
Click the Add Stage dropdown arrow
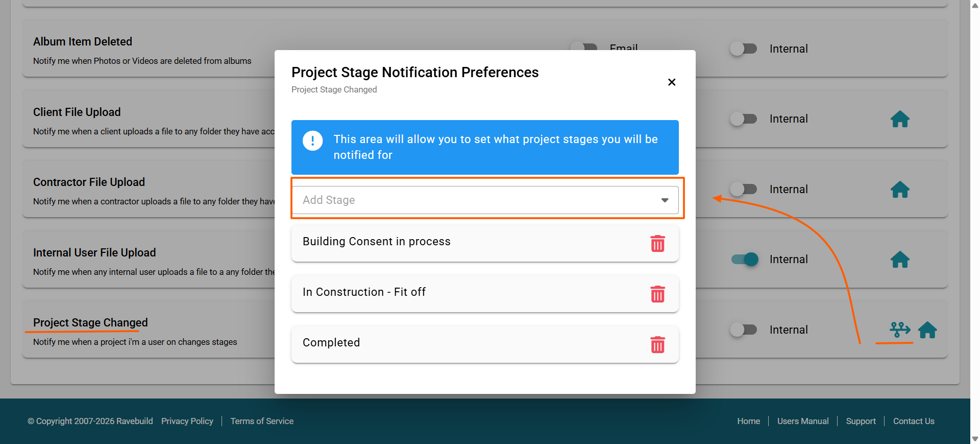click(665, 200)
